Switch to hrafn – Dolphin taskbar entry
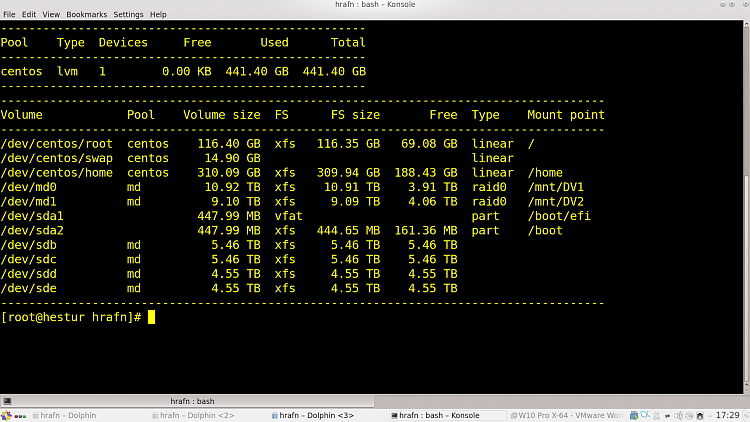Viewport: 750px width, 422px height. pyautogui.click(x=65, y=415)
